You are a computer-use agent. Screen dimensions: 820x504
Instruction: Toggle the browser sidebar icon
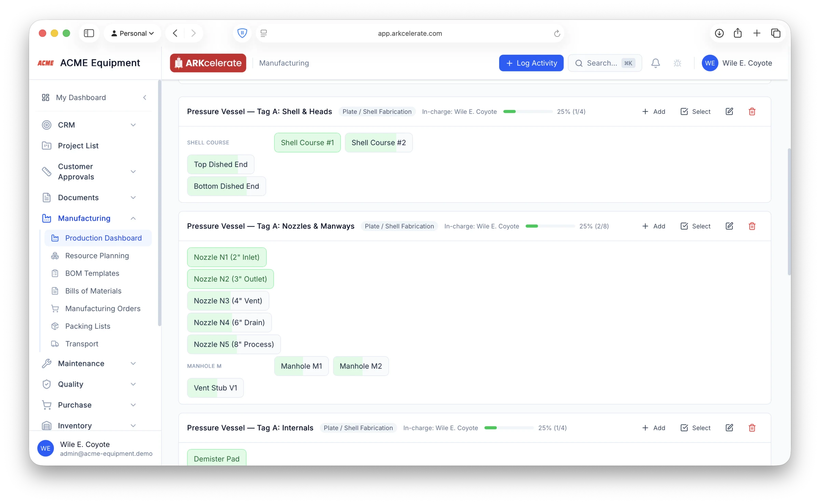tap(89, 33)
